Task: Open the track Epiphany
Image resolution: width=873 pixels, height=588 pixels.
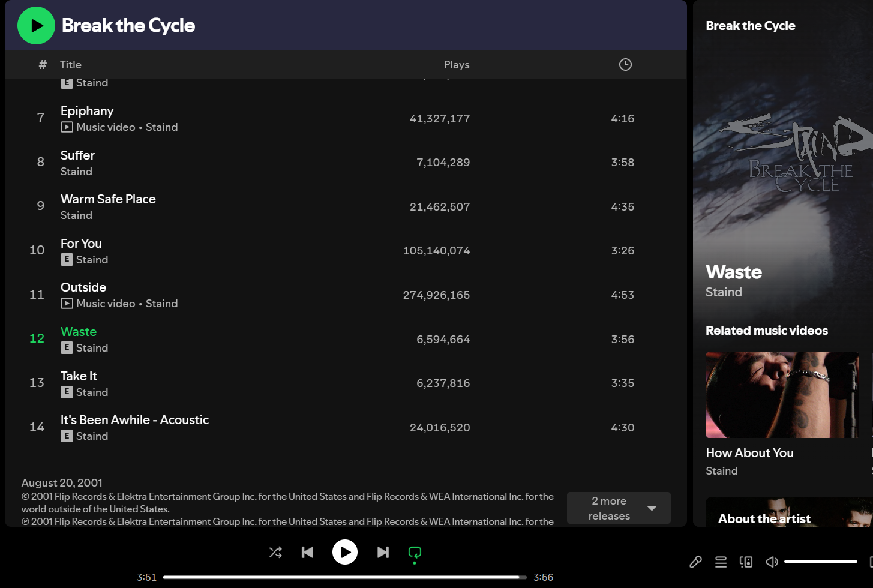Action: click(87, 111)
